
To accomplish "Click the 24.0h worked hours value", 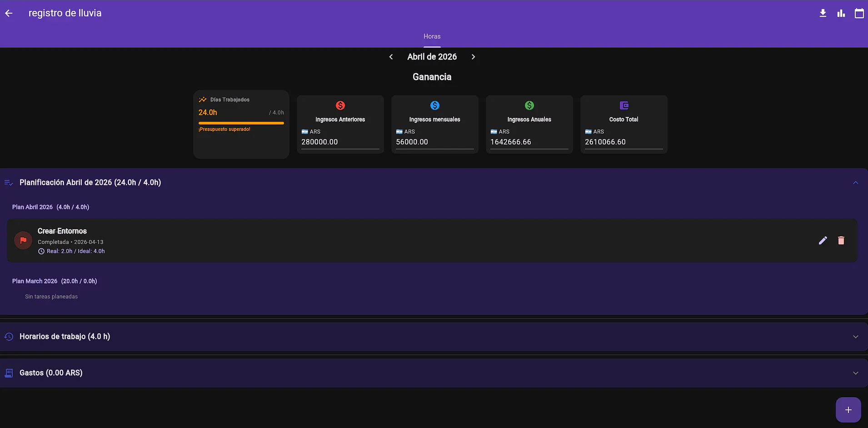I will 208,113.
